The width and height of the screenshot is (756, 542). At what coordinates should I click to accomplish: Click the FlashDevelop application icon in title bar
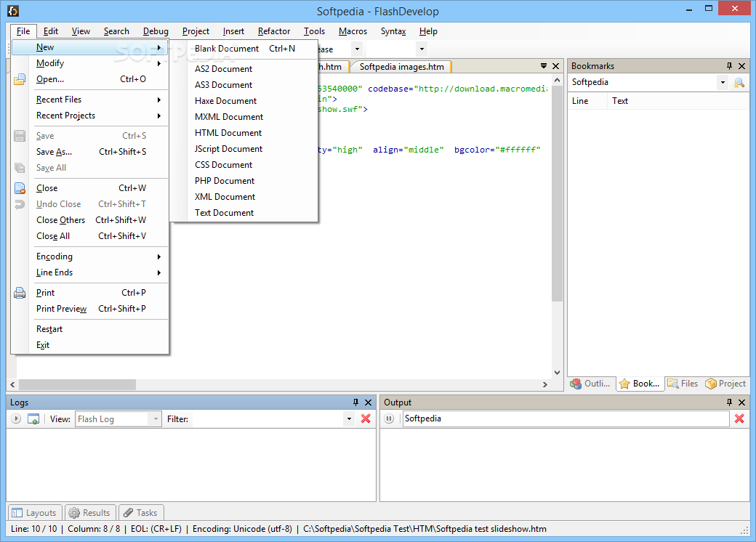point(13,10)
